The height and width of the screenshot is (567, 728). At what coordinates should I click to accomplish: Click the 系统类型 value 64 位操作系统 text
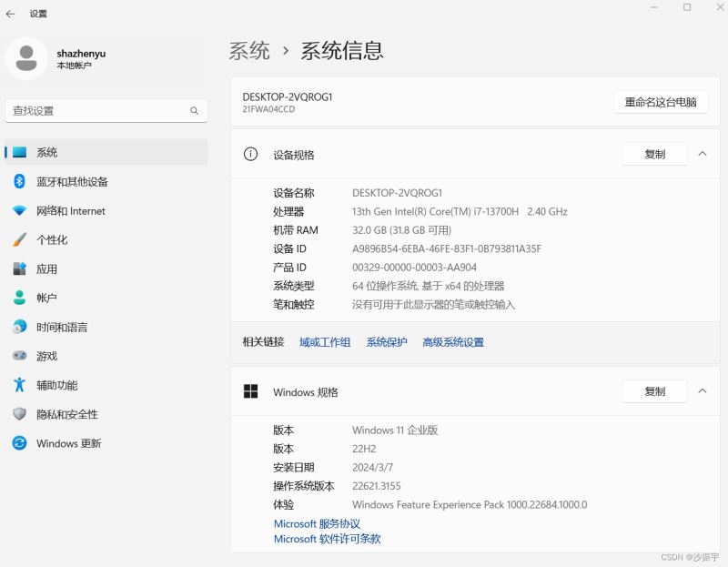pos(428,286)
